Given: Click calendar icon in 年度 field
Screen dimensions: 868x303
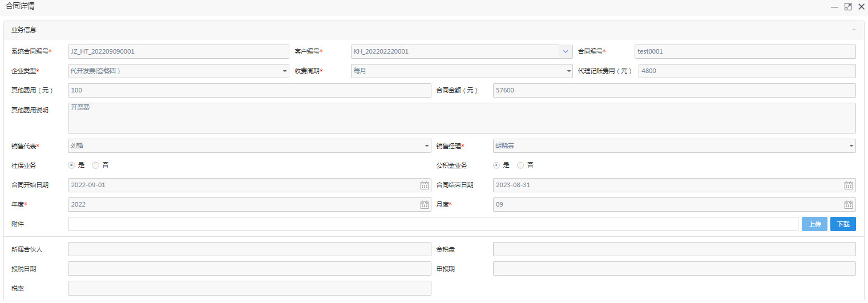Looking at the screenshot, I should pos(425,205).
